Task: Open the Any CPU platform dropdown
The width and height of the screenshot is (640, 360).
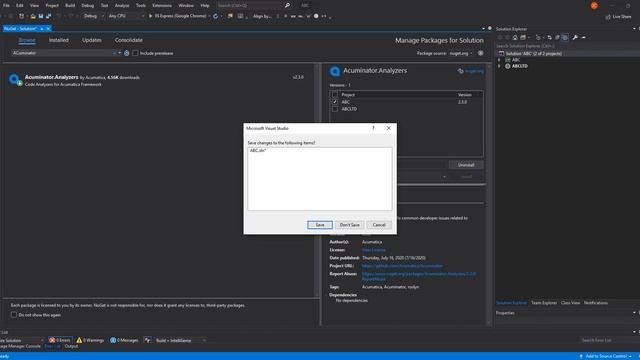Action: [126, 16]
